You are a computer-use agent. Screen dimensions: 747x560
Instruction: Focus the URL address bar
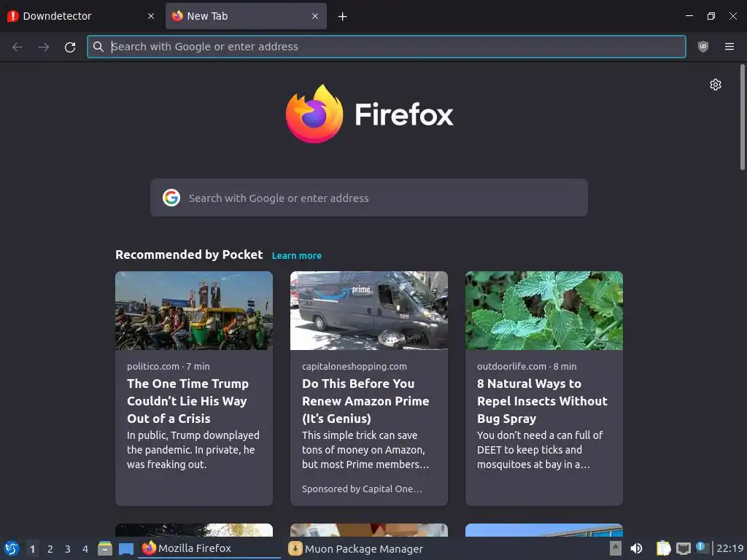point(387,47)
